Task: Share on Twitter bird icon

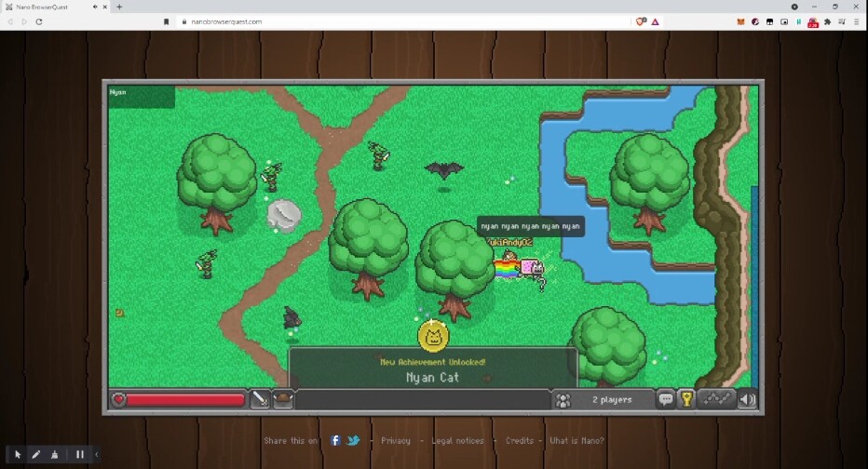Action: click(353, 440)
